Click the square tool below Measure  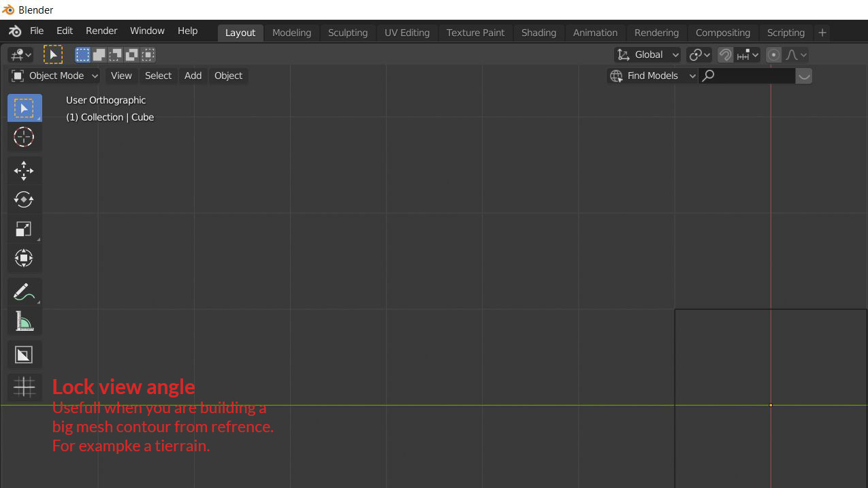coord(25,355)
